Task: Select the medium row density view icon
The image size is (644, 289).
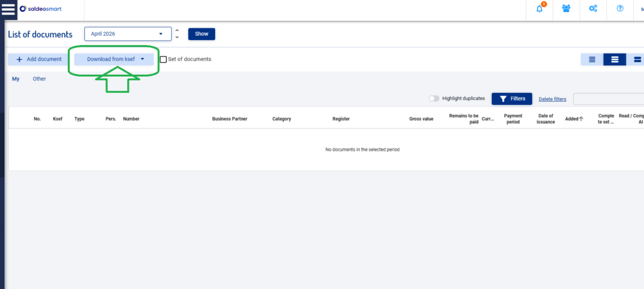Action: [x=614, y=60]
